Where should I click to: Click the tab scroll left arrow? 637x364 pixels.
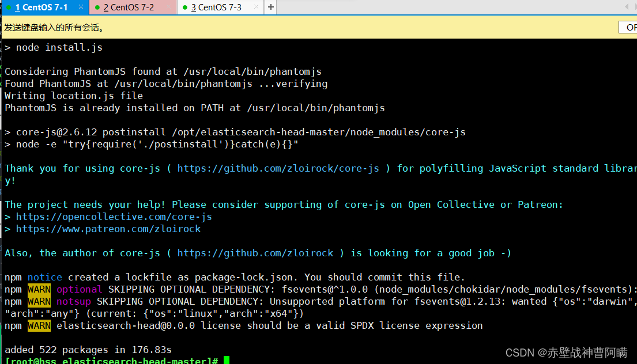[x=626, y=7]
